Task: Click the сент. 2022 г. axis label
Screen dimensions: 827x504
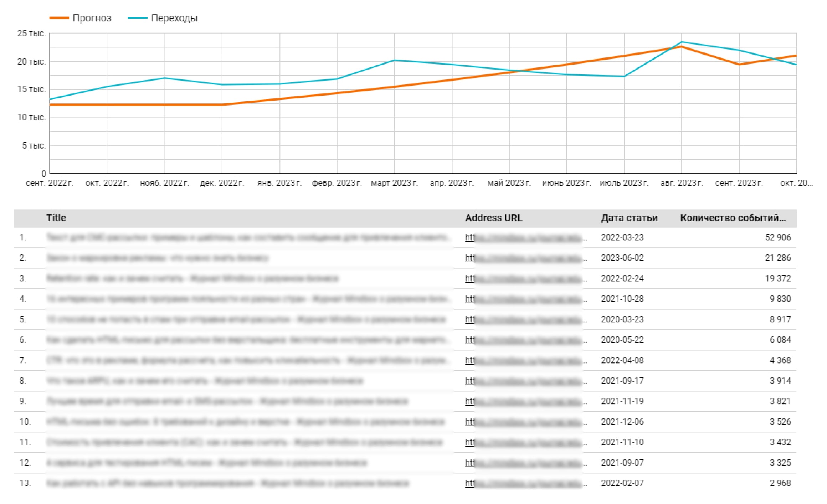Action: (x=50, y=183)
